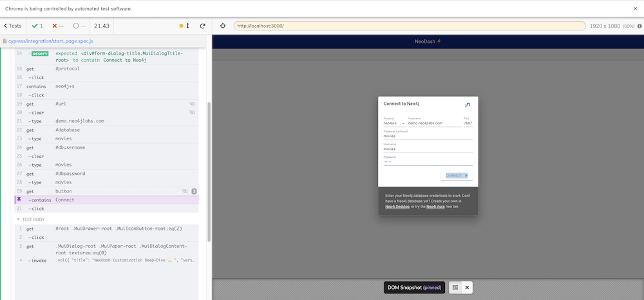Click the Port field showing 7687

(x=468, y=123)
